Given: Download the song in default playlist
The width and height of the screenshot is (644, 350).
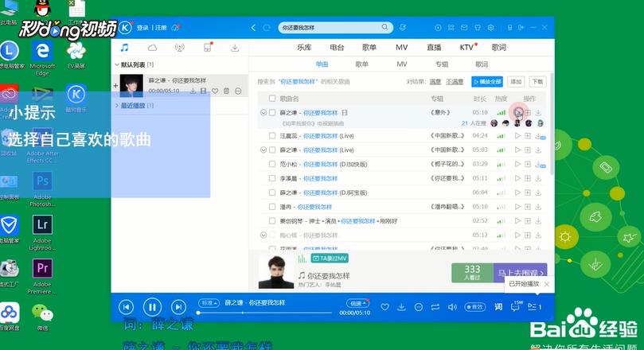Looking at the screenshot, I should click(193, 91).
